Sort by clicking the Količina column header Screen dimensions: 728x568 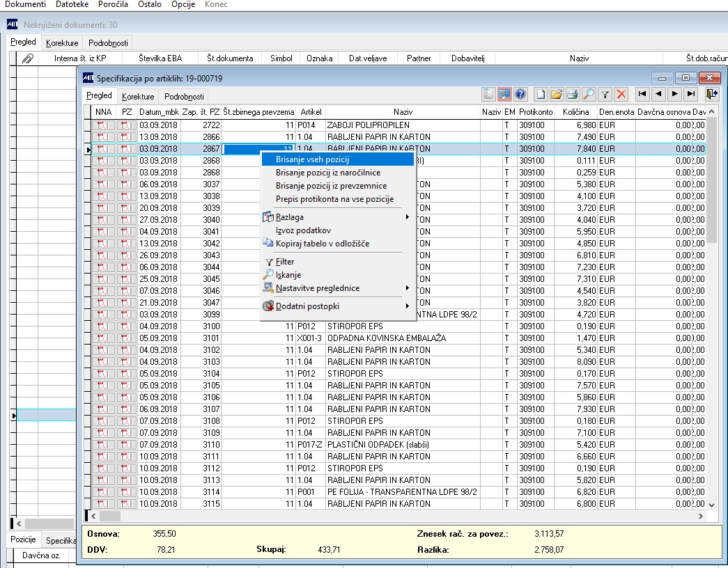click(x=575, y=112)
